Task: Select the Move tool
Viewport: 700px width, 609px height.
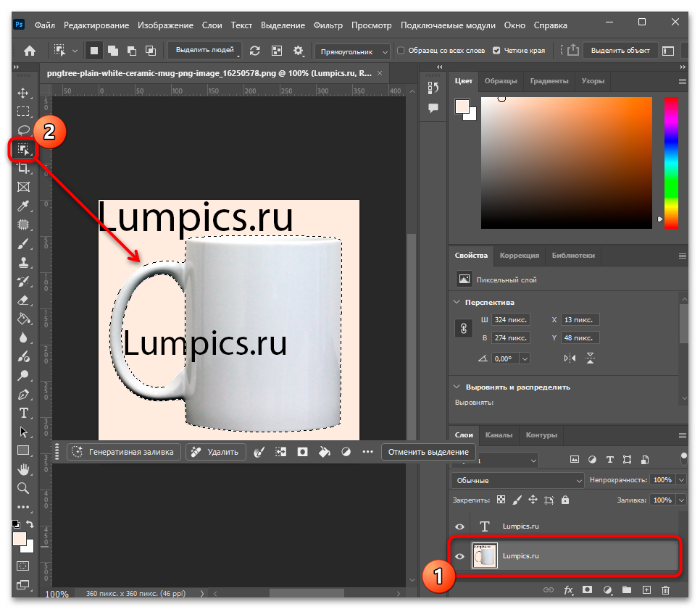Action: 23,93
